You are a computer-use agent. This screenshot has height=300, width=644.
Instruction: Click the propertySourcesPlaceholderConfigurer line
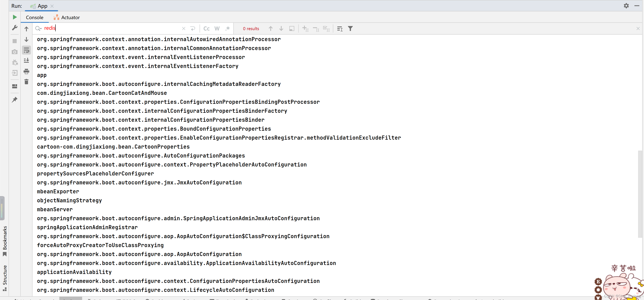coord(95,174)
